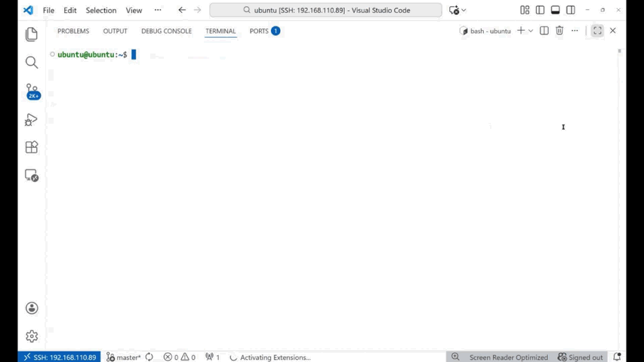The height and width of the screenshot is (362, 644).
Task: Open the Copilot chat icon in title bar
Action: coord(454,11)
